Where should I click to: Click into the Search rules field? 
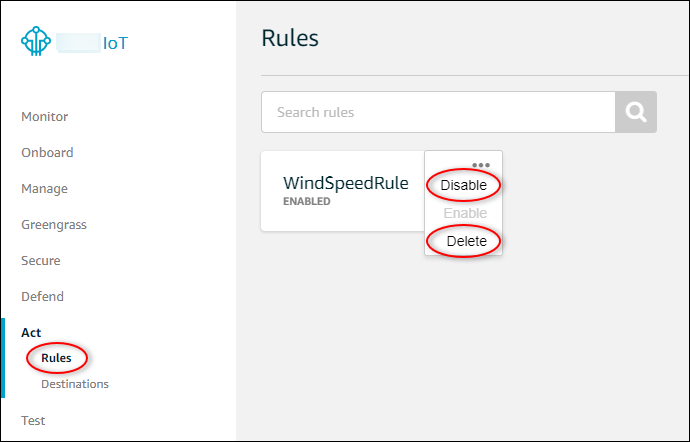[437, 113]
